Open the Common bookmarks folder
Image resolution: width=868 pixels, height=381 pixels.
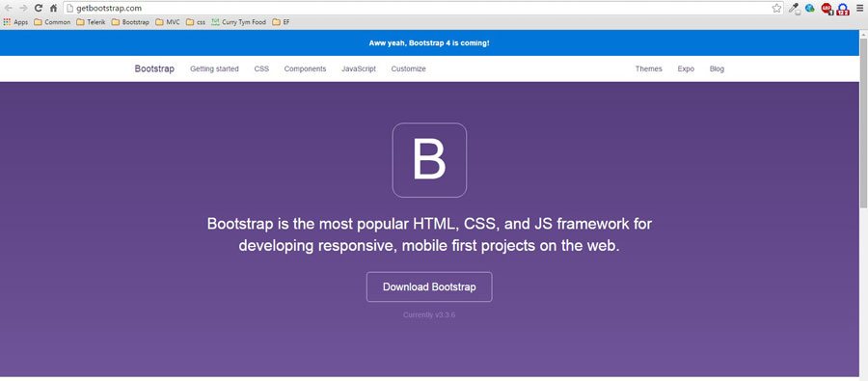52,22
